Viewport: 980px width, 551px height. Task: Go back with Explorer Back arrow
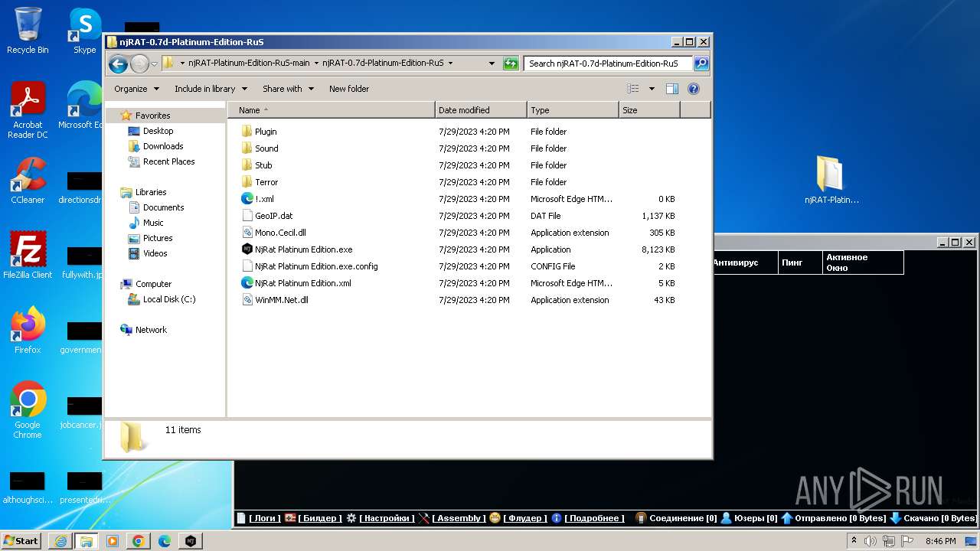pos(118,64)
